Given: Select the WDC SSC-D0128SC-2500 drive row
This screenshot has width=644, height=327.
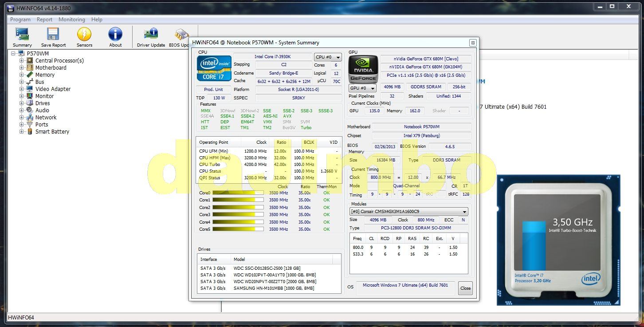Looking at the screenshot, I should point(269,268).
